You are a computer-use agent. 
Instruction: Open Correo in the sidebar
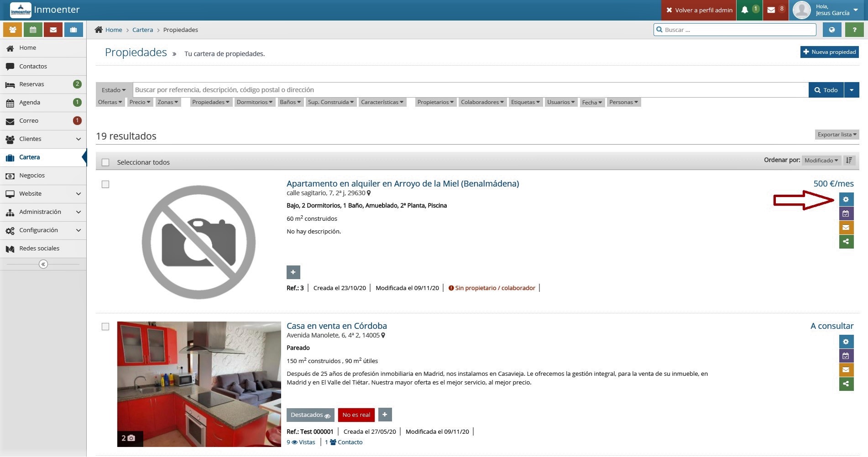(43, 121)
